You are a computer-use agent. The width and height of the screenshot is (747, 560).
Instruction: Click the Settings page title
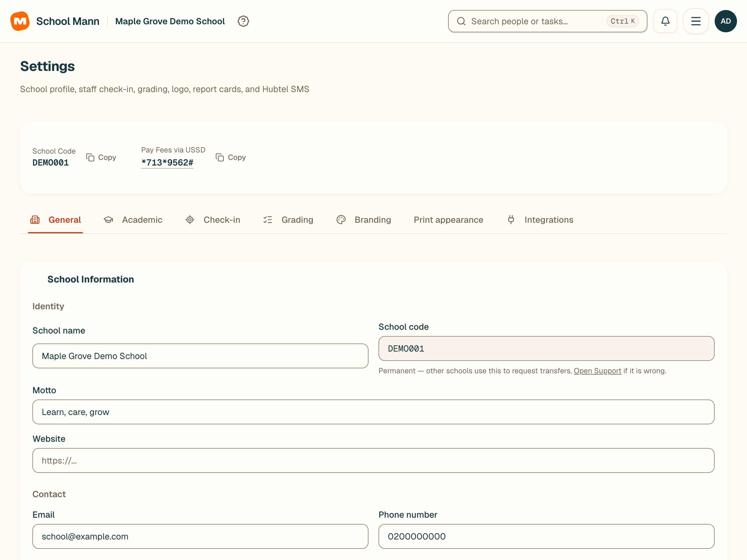pos(47,66)
